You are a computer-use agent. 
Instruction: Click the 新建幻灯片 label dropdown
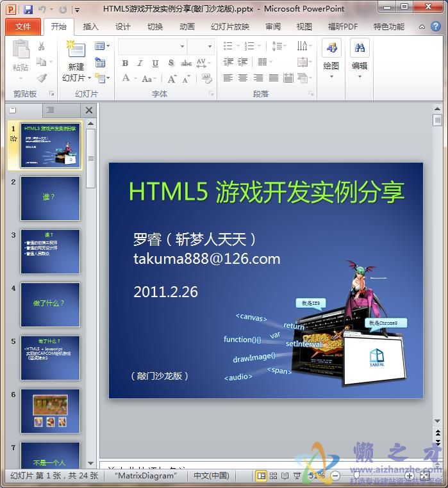(76, 72)
